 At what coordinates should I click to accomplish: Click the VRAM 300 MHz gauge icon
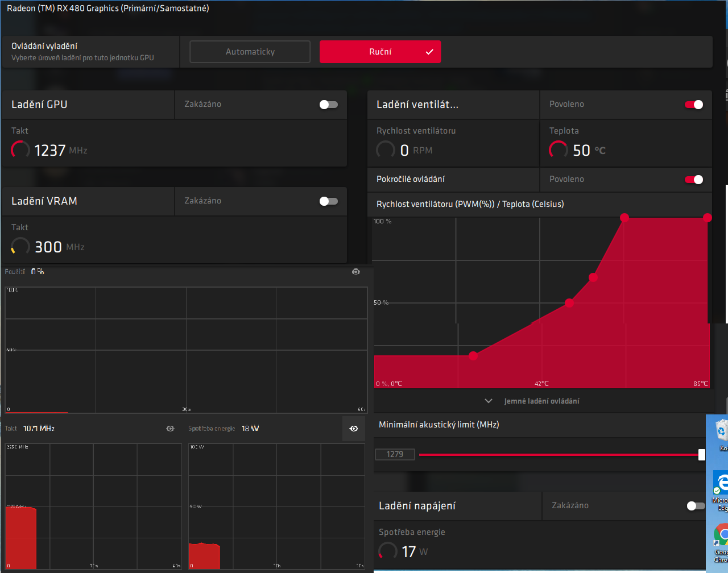tap(20, 247)
